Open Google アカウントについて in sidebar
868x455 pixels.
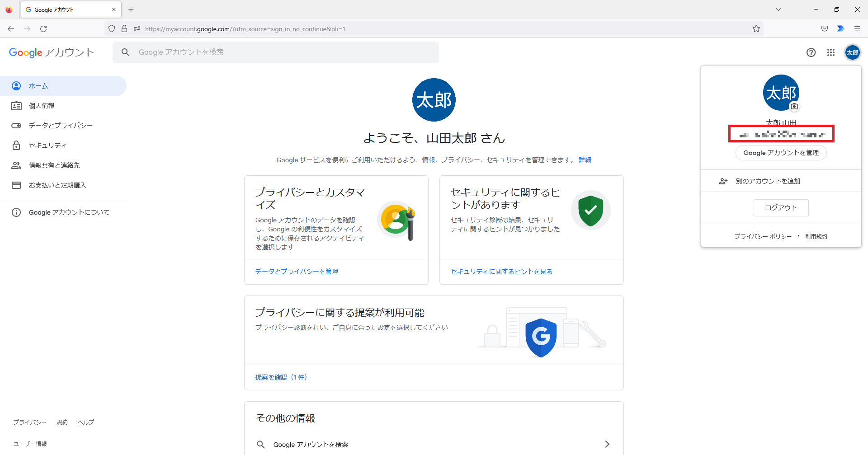[63, 212]
